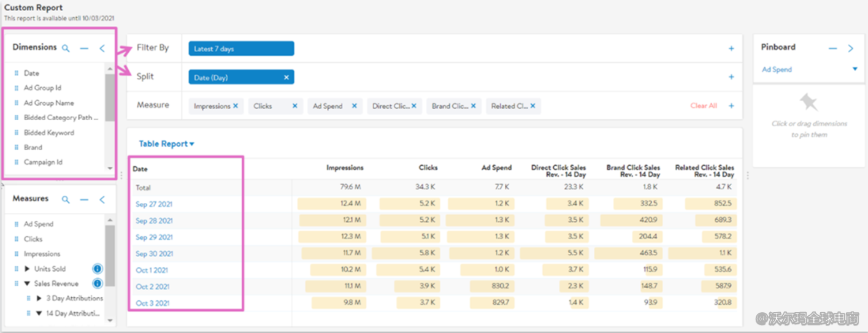Click the plus icon in Split row
This screenshot has height=333, width=868.
click(731, 77)
